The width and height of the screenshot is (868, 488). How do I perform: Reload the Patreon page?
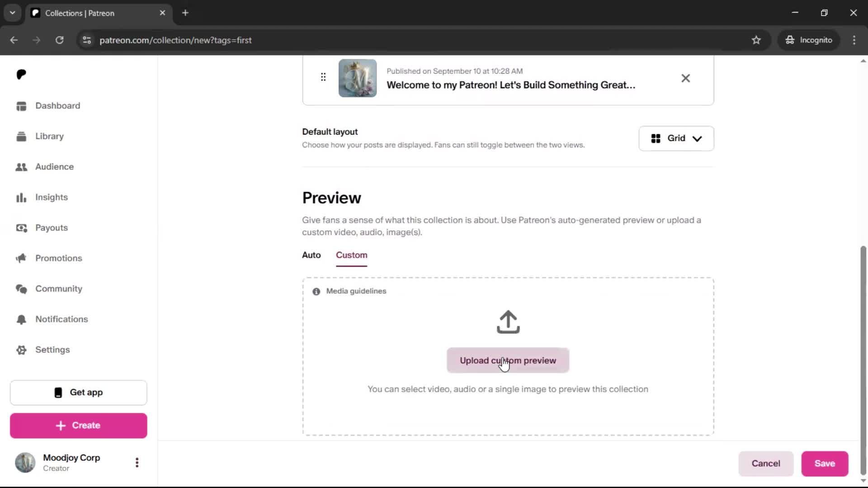click(x=59, y=40)
